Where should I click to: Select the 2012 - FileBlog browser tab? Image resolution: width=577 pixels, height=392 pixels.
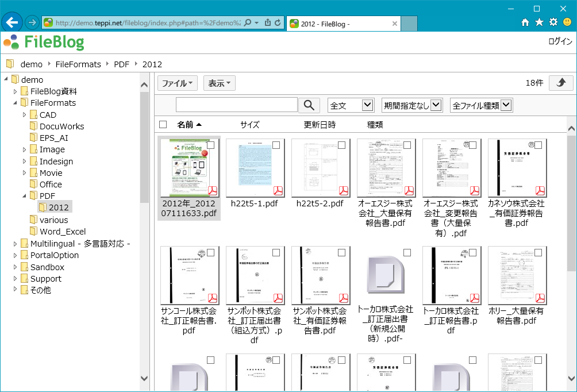[343, 24]
